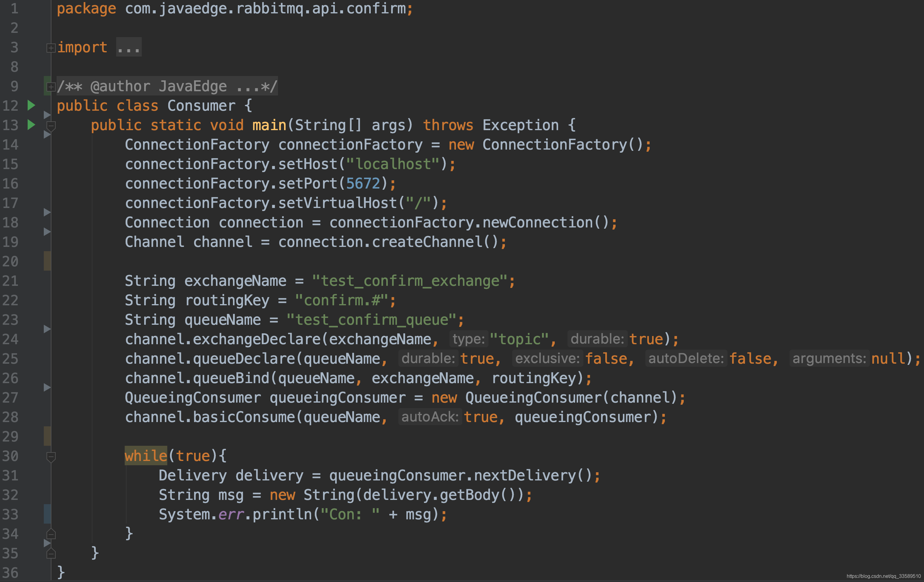Click the gray triangle gutter marker above line 27
Viewport: 924px width, 582px height.
(x=47, y=387)
